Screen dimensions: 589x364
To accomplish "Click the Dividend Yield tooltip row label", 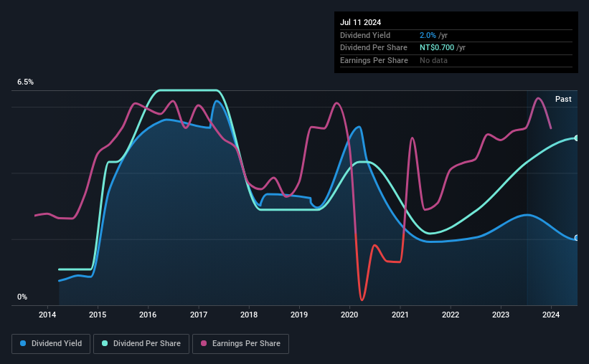I will tap(365, 35).
